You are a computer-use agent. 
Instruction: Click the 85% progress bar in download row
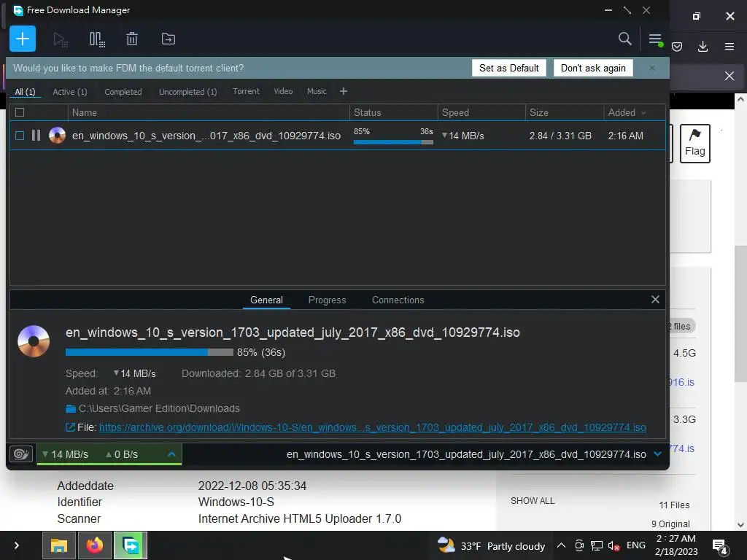tap(393, 142)
